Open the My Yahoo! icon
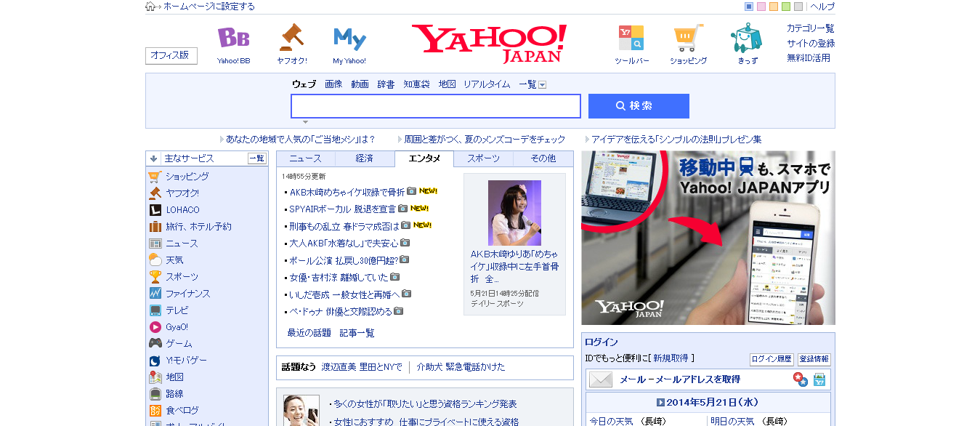Viewport: 980px width, 426px height. 349,38
